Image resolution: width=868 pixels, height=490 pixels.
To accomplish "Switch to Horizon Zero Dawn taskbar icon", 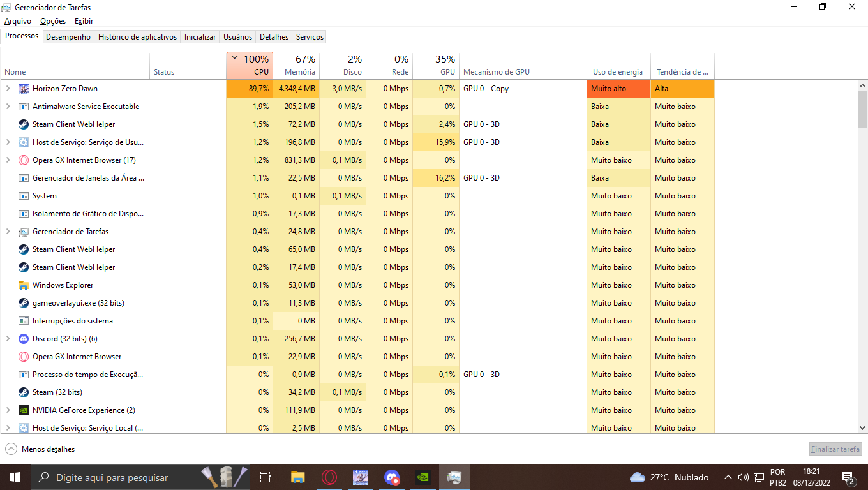I will pyautogui.click(x=361, y=477).
